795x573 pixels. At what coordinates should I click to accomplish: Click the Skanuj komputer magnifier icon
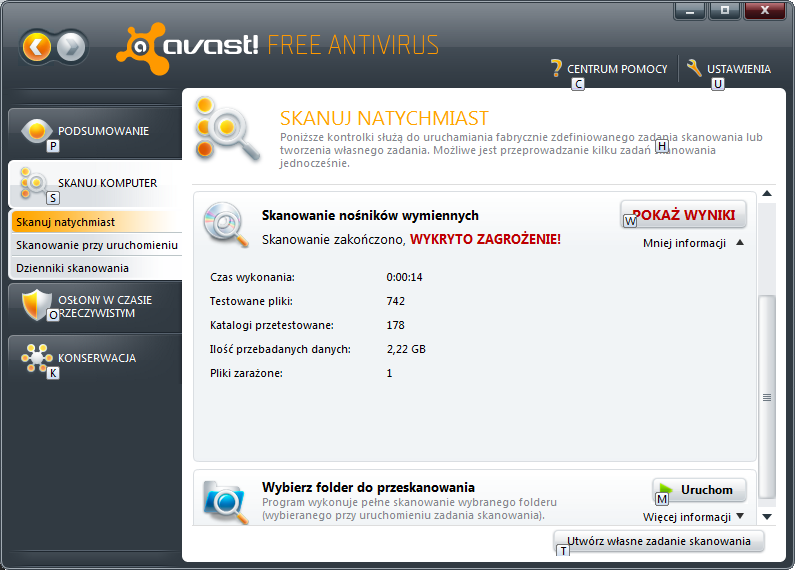[33, 183]
